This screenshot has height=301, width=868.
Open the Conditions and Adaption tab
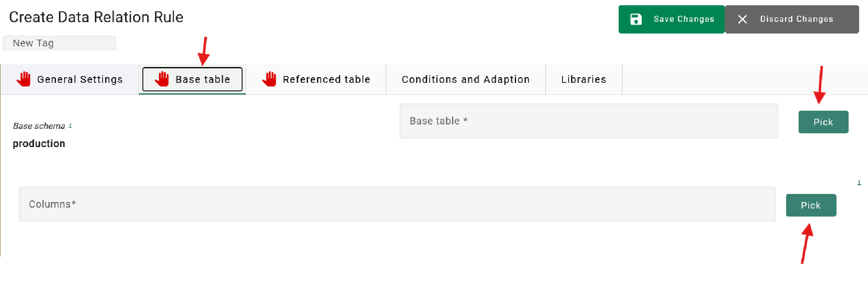click(466, 80)
